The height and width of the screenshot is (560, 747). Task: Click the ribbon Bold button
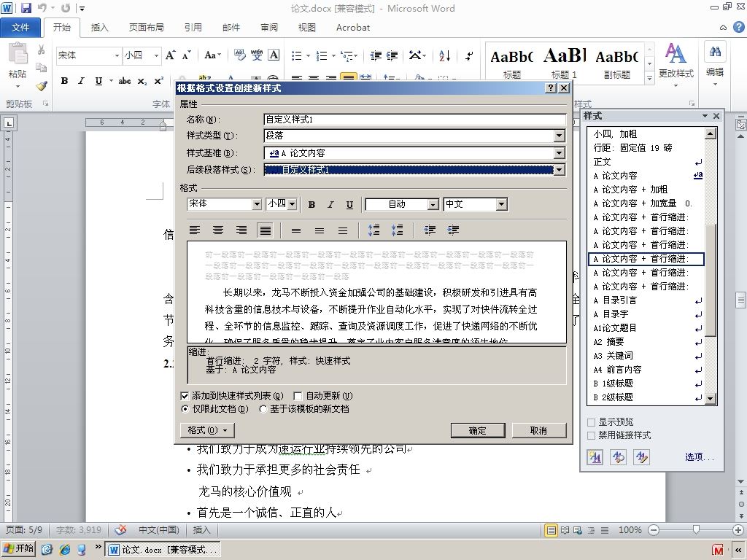coord(64,81)
